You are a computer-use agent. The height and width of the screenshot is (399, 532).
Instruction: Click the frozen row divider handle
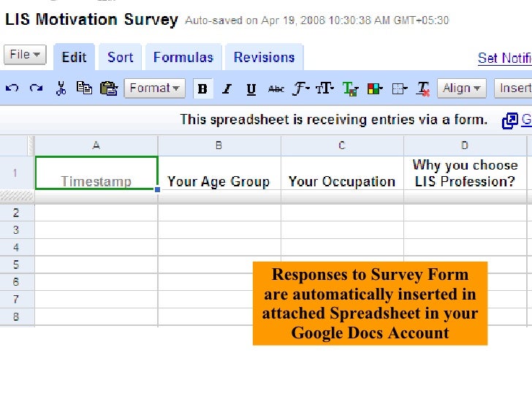coord(17,196)
